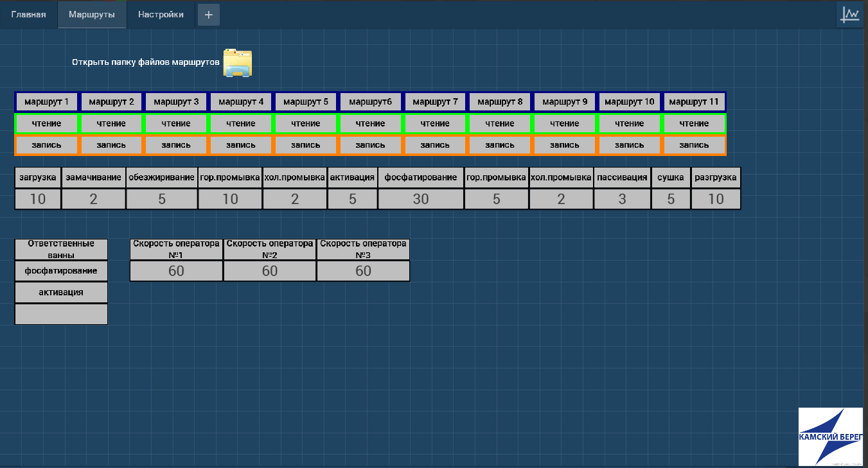Viewport: 868px width, 468px height.
Task: Edit the пассивация value field
Action: point(622,199)
